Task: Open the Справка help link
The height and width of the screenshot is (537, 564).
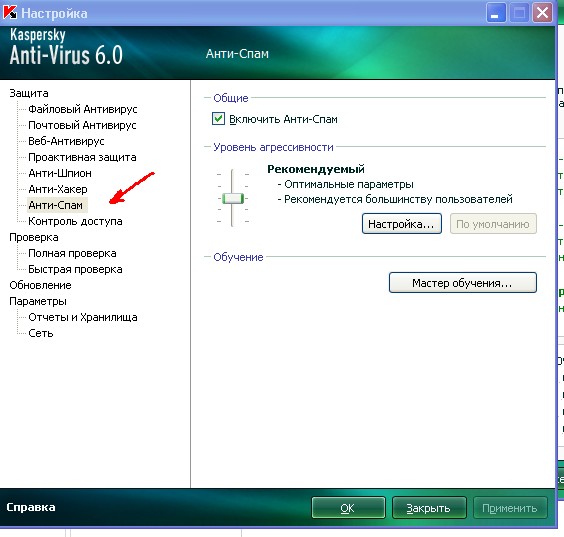Action: point(31,507)
